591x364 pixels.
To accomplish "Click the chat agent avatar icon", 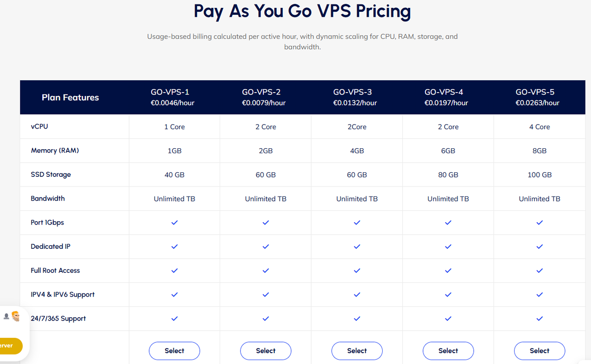I will (15, 316).
